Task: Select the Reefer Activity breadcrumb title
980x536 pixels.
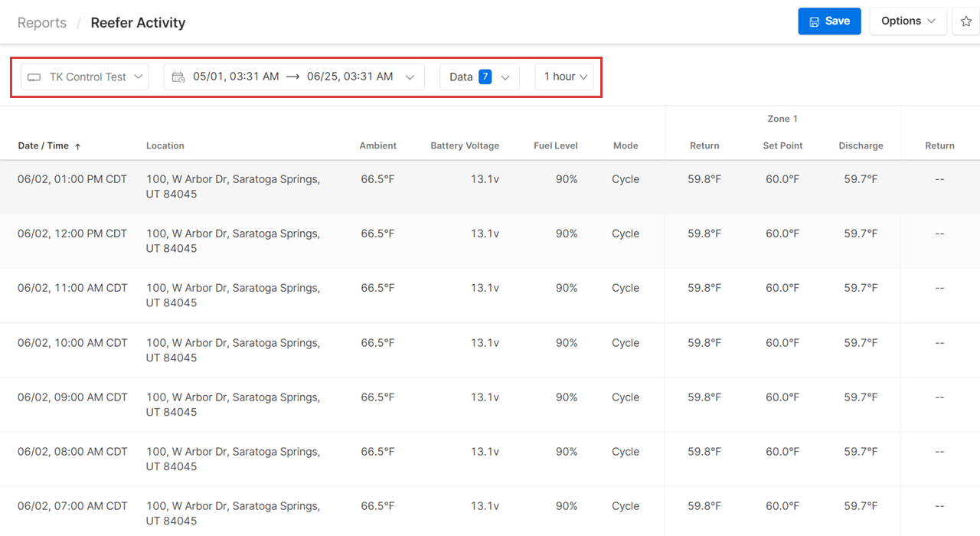Action: (138, 23)
